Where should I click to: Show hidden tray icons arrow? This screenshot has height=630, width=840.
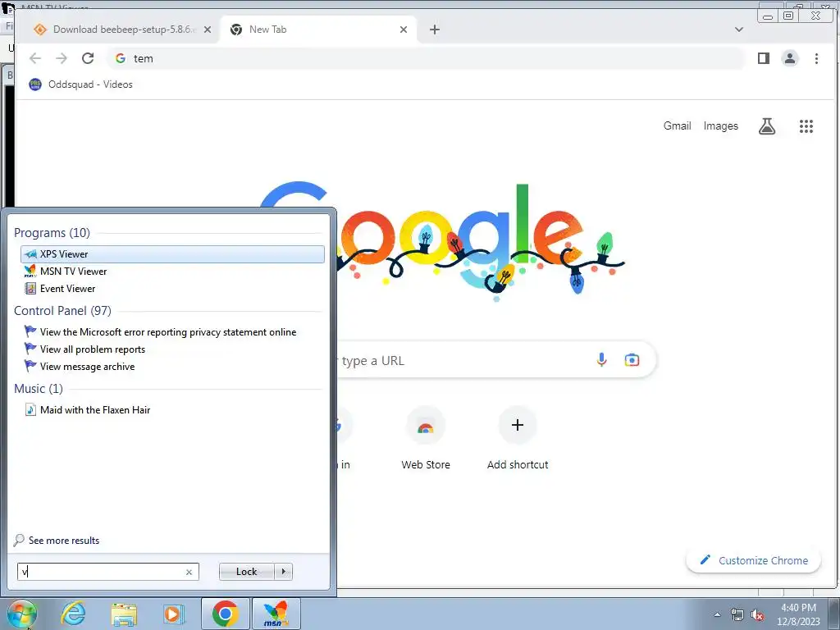[717, 614]
